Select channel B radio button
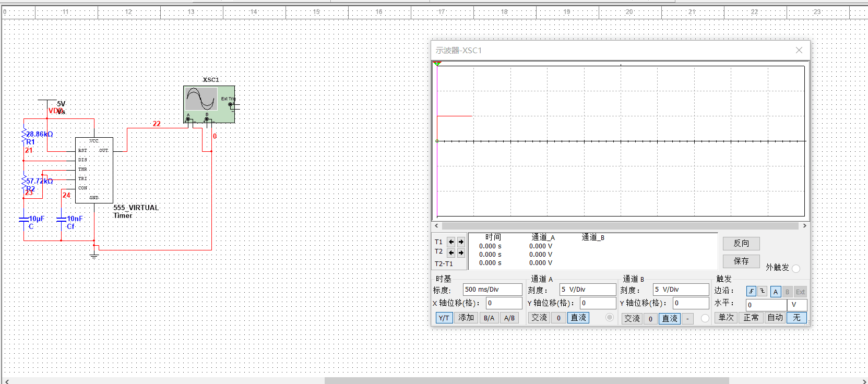Screen dimensions: 868x384 [x=705, y=318]
